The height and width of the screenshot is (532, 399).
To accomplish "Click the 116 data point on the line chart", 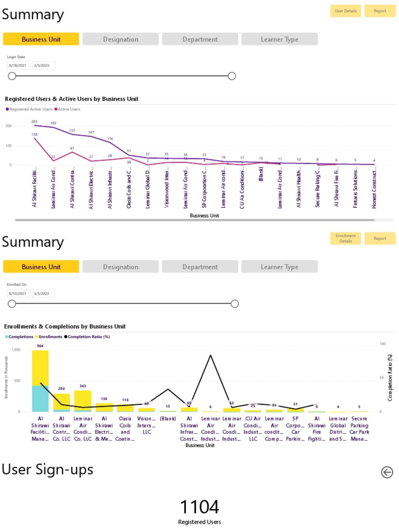I will [x=110, y=142].
